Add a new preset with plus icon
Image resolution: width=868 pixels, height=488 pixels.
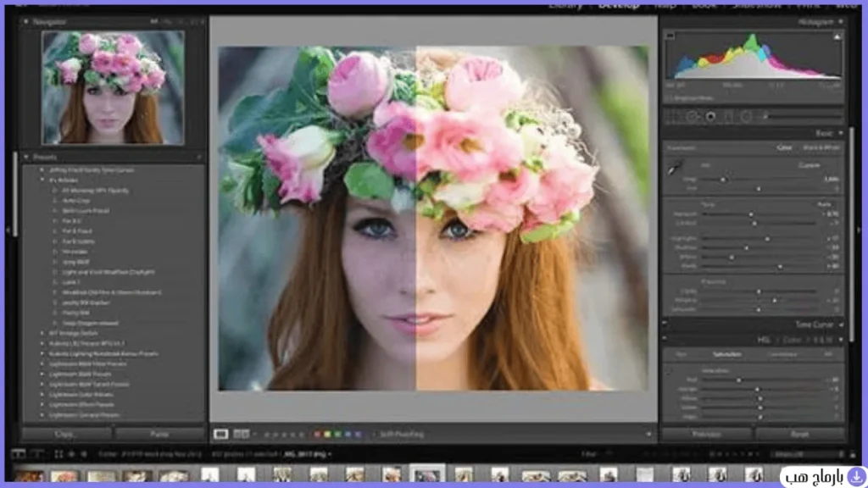click(198, 158)
